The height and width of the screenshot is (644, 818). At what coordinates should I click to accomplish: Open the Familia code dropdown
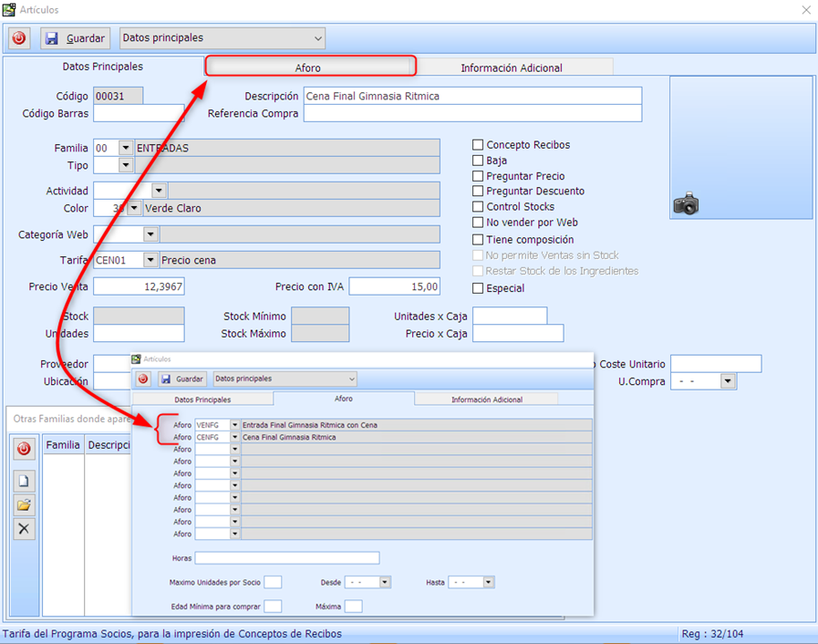125,148
